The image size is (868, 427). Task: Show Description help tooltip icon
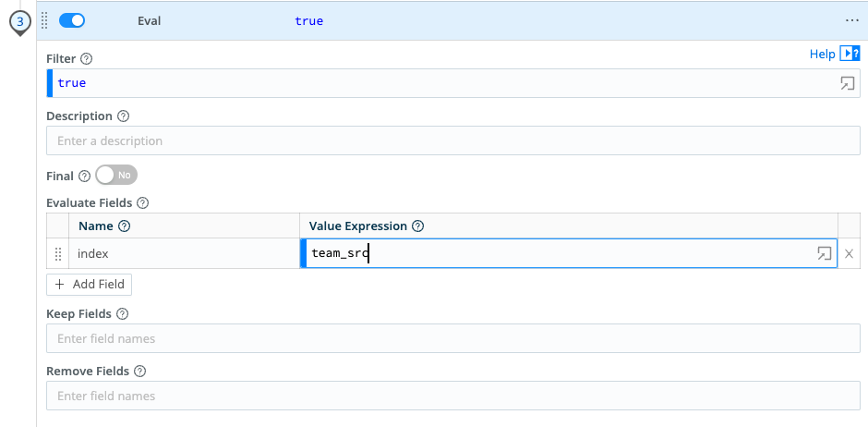124,116
